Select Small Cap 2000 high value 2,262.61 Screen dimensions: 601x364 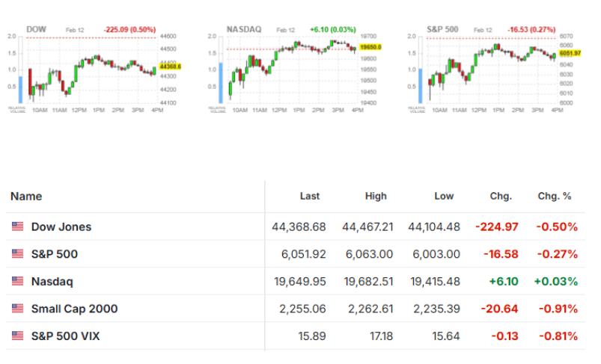[370, 309]
